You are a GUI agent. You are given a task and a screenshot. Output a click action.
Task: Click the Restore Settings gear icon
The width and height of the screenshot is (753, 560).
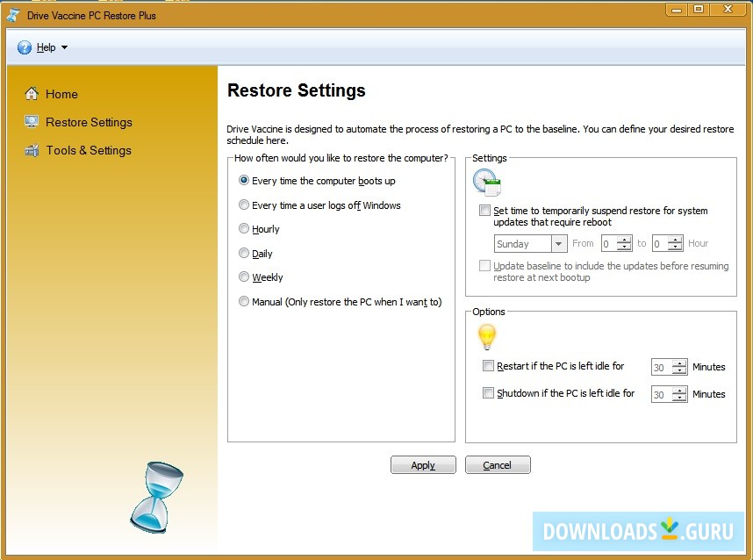tap(30, 122)
